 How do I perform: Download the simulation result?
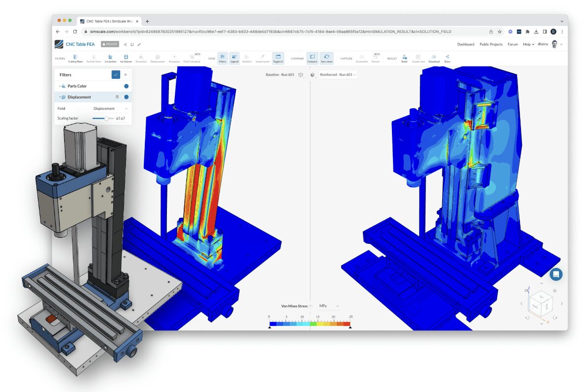[x=434, y=58]
